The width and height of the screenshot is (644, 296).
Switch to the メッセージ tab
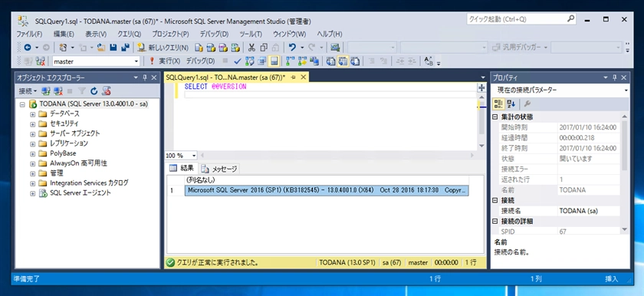coord(220,169)
